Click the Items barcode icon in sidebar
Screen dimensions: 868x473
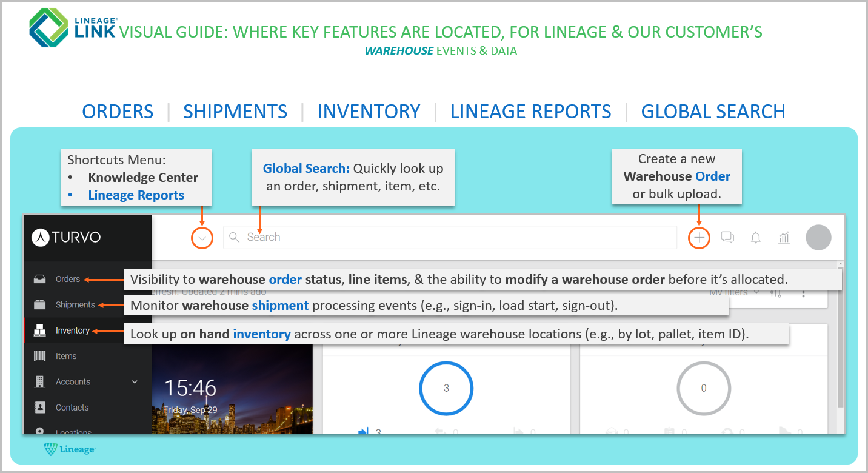point(39,356)
